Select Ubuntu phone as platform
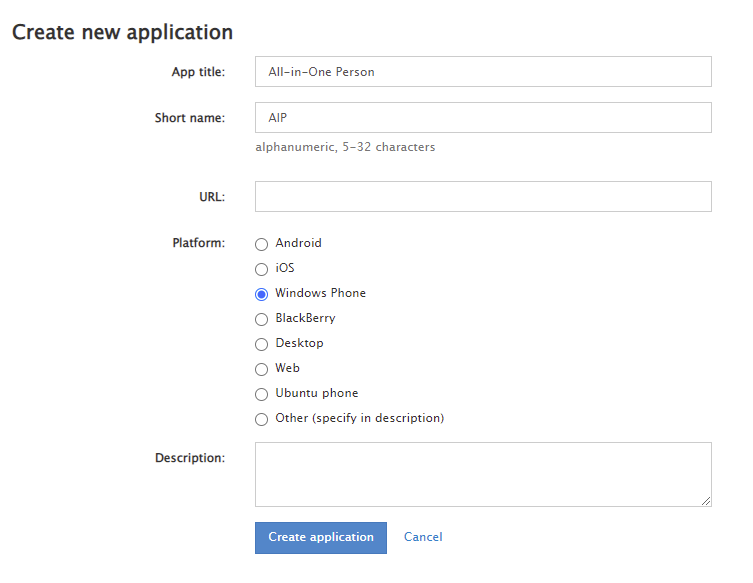Viewport: 753px width, 583px height. [x=262, y=394]
